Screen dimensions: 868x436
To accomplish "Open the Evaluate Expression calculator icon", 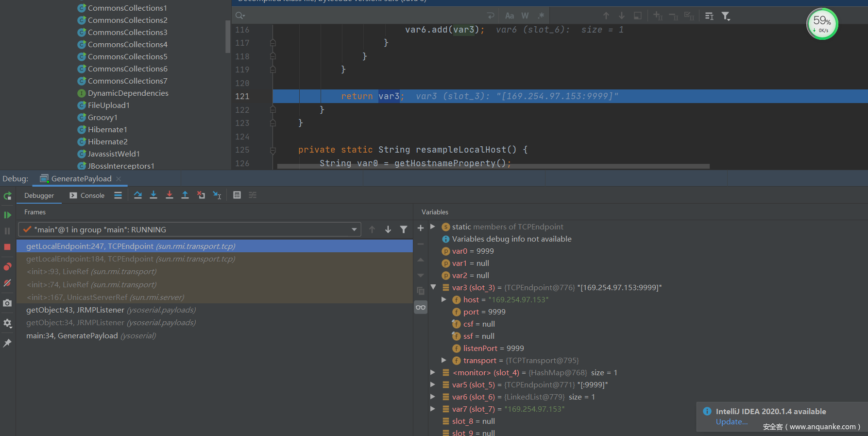I will click(237, 195).
